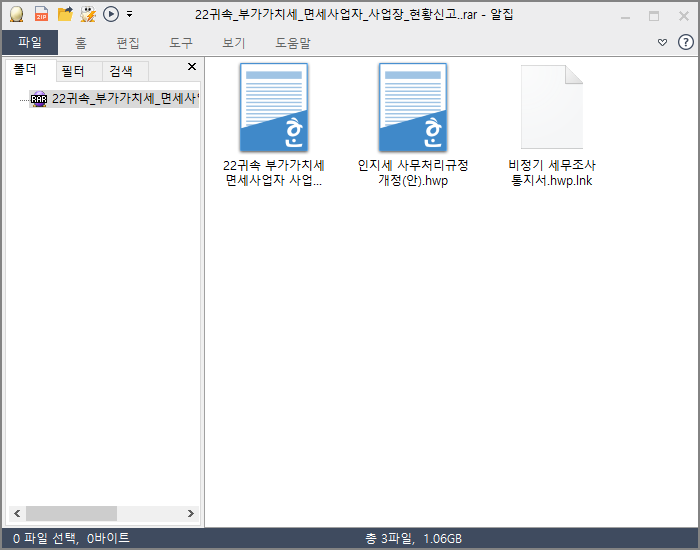Image resolution: width=700 pixels, height=550 pixels.
Task: Select the 인지세 사무처리규정 개정(안).hwp file icon
Action: coord(413,107)
